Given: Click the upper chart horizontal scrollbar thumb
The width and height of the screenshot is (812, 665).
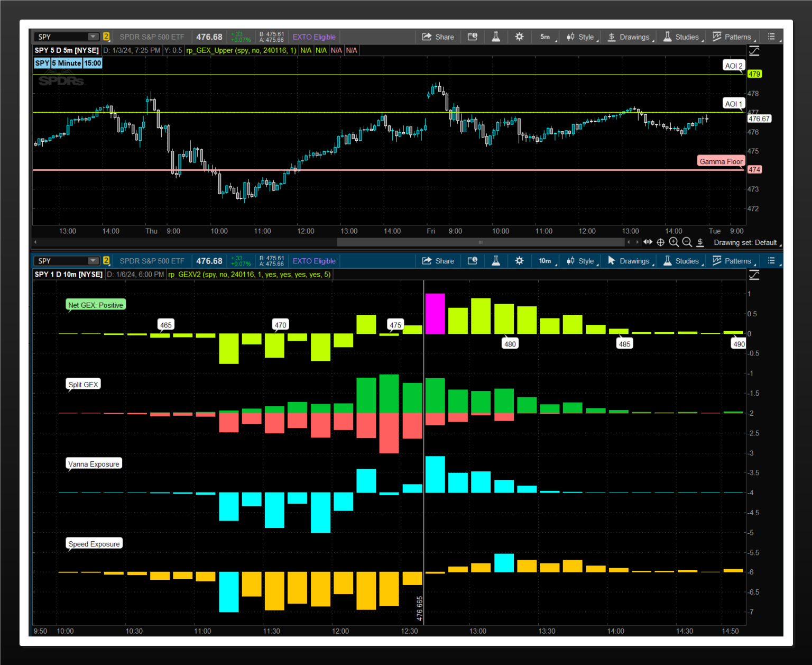Looking at the screenshot, I should 481,242.
